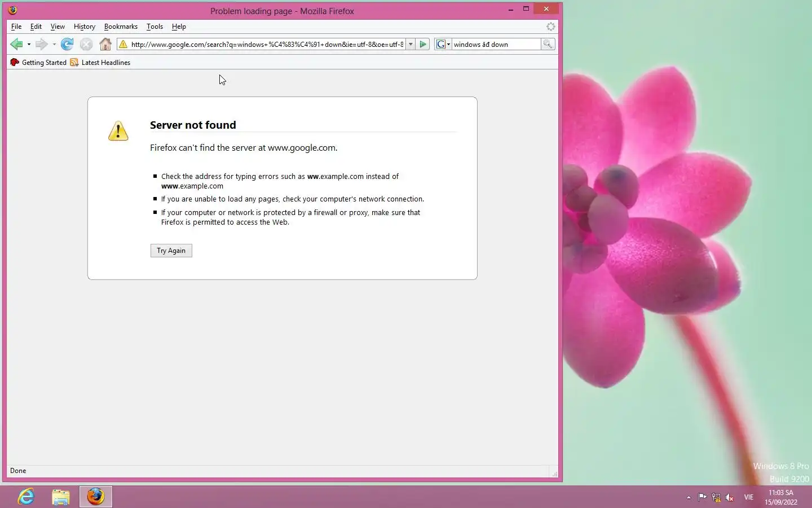Launch Internet Explorer from the taskbar
Screen dimensions: 812x508
pyautogui.click(x=26, y=497)
